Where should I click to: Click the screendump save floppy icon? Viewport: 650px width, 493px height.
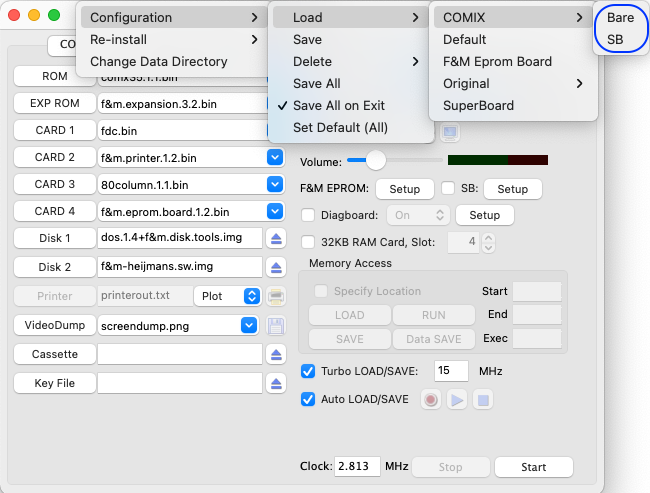(276, 326)
